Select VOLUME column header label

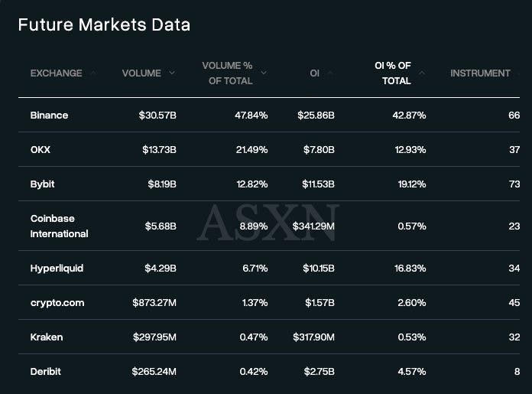[141, 73]
